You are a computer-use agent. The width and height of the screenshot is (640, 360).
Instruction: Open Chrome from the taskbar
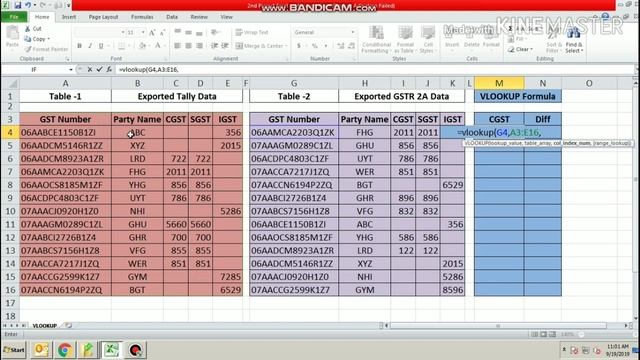(64, 350)
